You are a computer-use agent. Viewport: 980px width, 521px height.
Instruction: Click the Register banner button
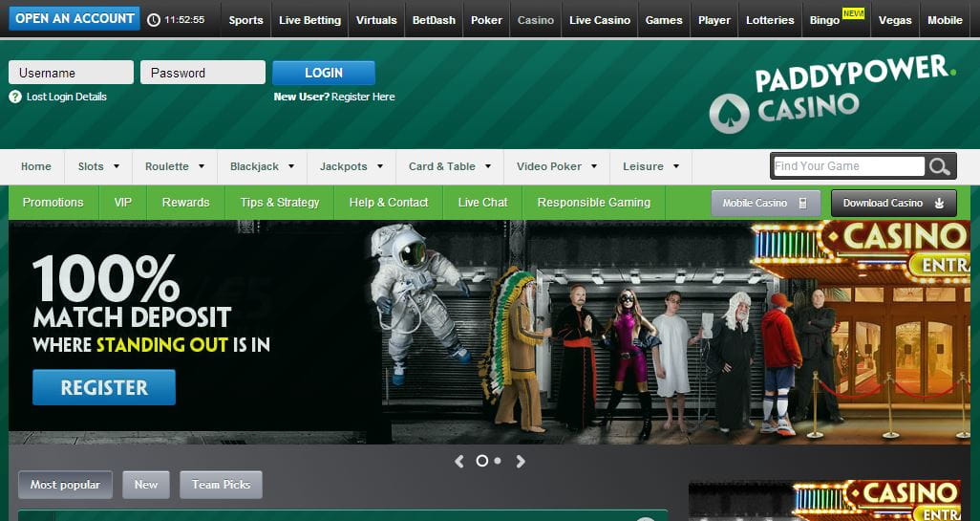click(104, 387)
